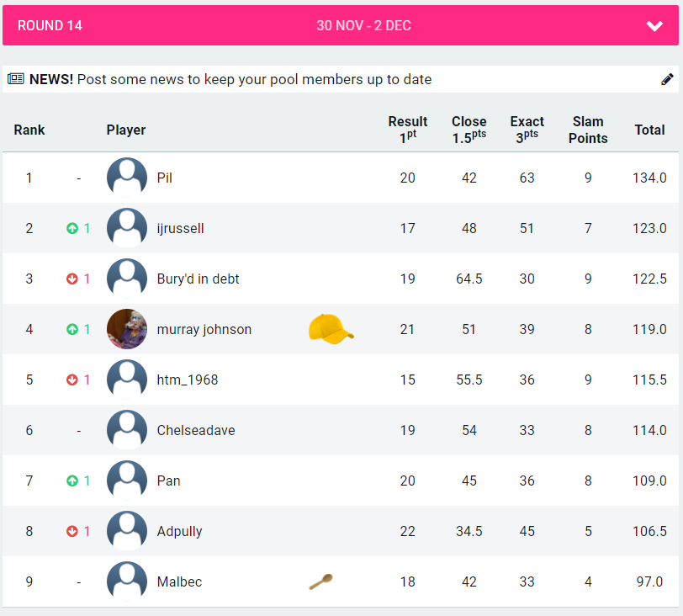Click the Rank column header
Image resolution: width=683 pixels, height=616 pixels.
tap(29, 130)
